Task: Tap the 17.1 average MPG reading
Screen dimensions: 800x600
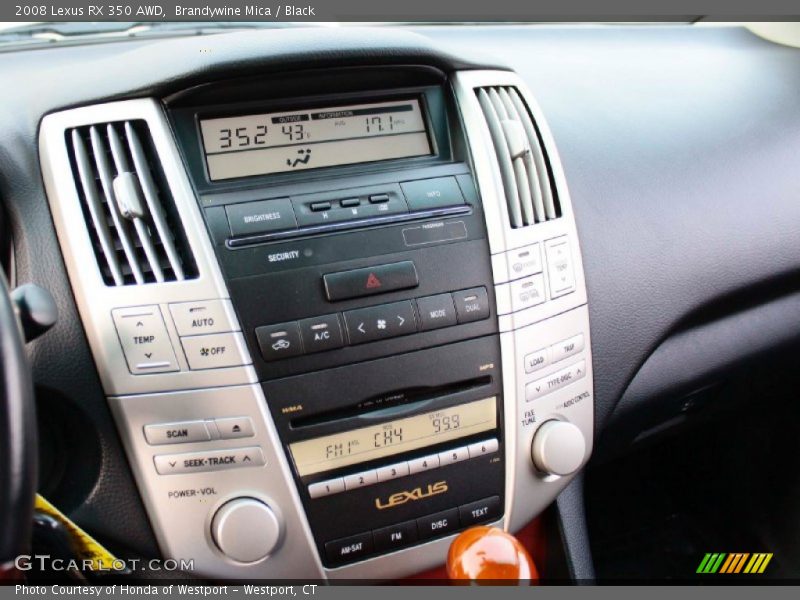Action: click(x=381, y=124)
